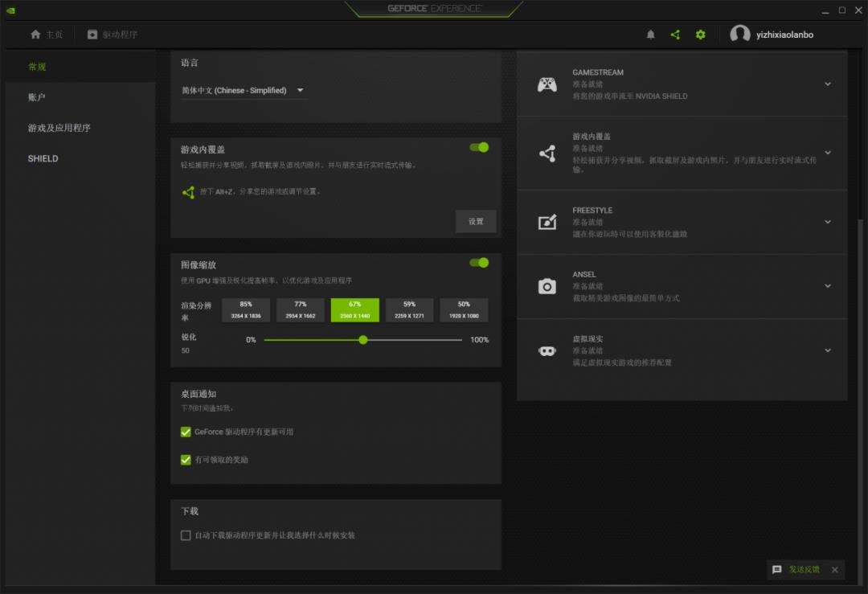Select 85% render resolution 3264 x 1836
Image resolution: width=868 pixels, height=594 pixels.
[246, 310]
